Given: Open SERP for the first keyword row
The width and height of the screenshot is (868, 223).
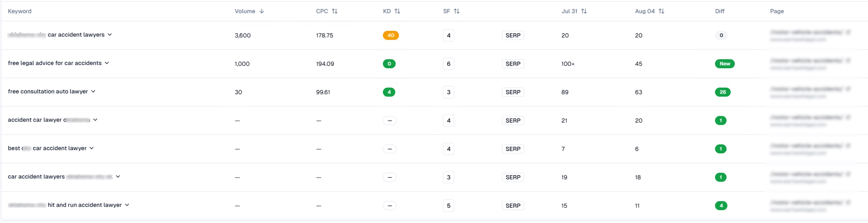Looking at the screenshot, I should (513, 35).
